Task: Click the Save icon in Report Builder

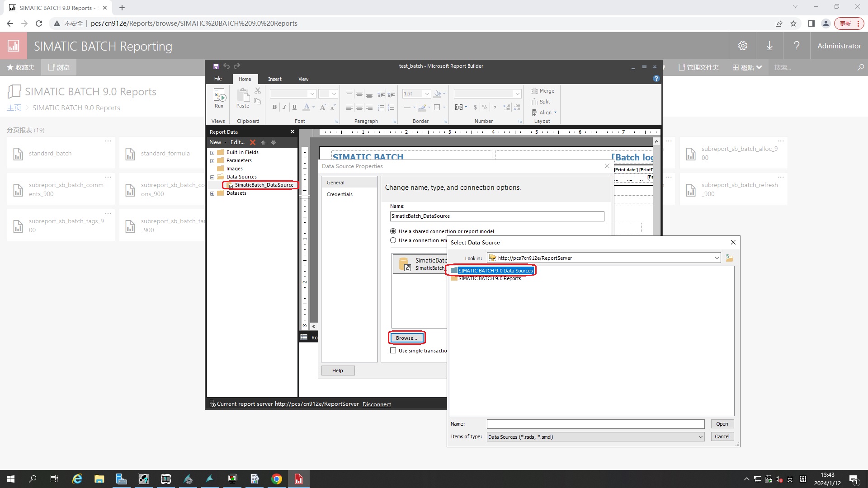Action: click(x=216, y=66)
